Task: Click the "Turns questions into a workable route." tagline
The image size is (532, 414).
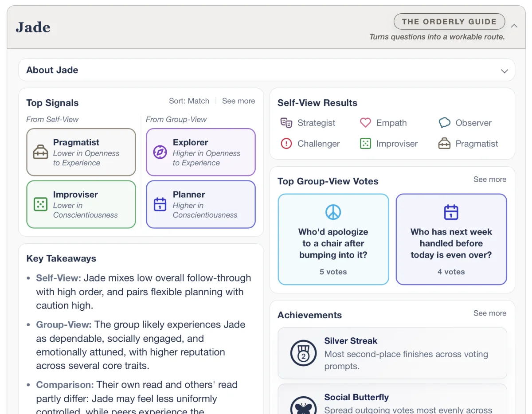Action: click(437, 37)
